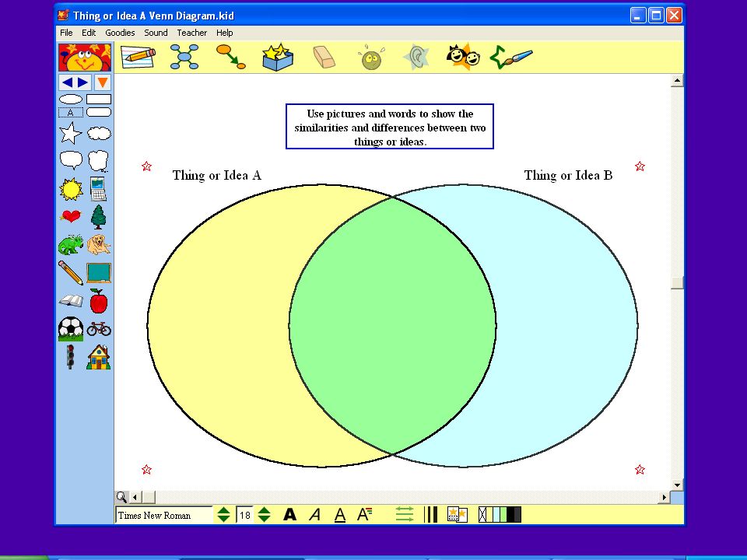The height and width of the screenshot is (560, 747).
Task: Open the two kids faces icon
Action: [463, 57]
